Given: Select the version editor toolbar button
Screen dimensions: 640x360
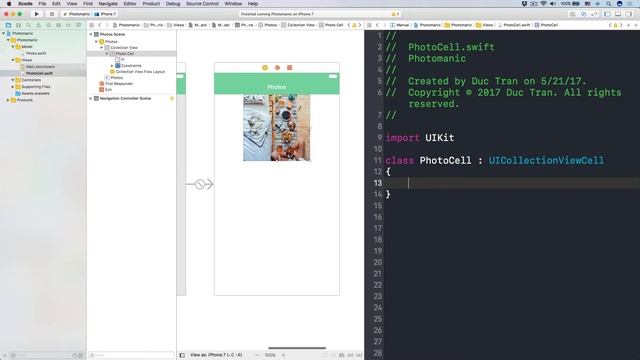Looking at the screenshot, I should pyautogui.click(x=594, y=14).
